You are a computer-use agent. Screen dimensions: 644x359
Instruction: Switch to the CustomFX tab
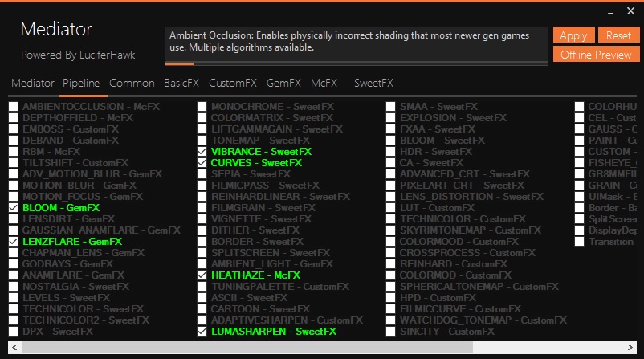pos(232,83)
